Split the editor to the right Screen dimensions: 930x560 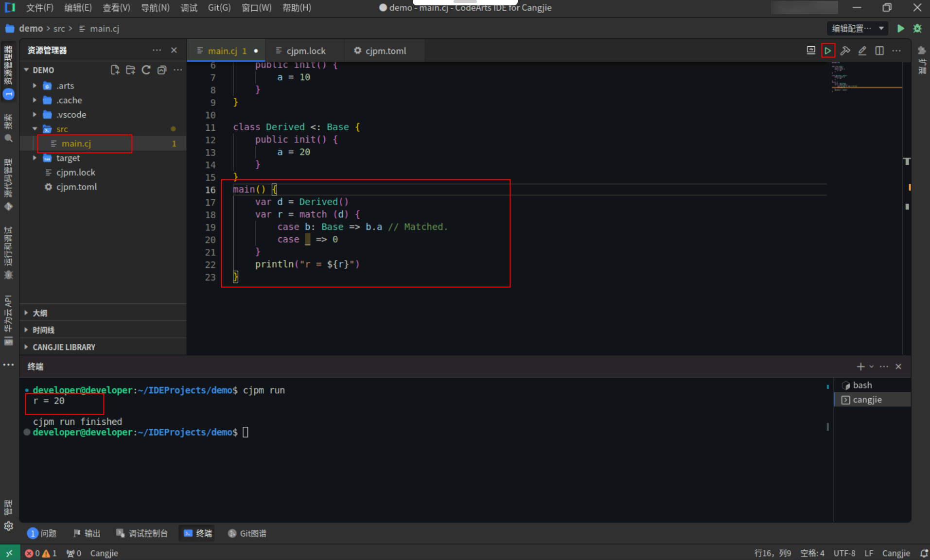[879, 51]
